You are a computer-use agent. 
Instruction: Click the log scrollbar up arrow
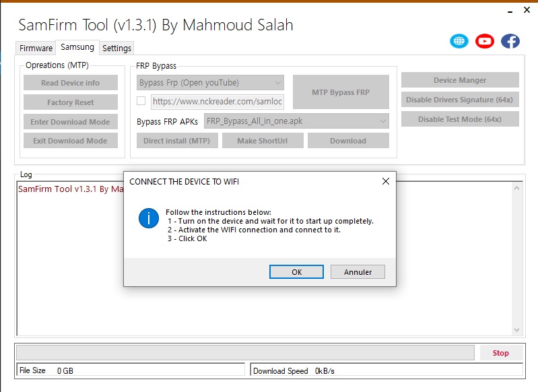pos(516,188)
